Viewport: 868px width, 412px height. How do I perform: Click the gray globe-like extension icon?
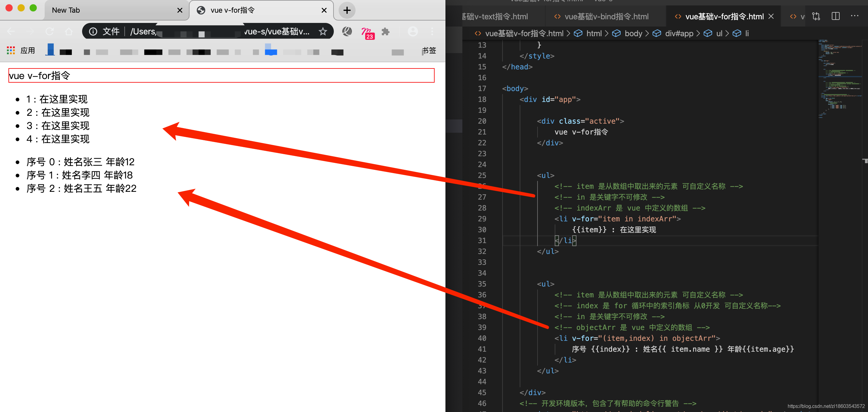coord(347,32)
